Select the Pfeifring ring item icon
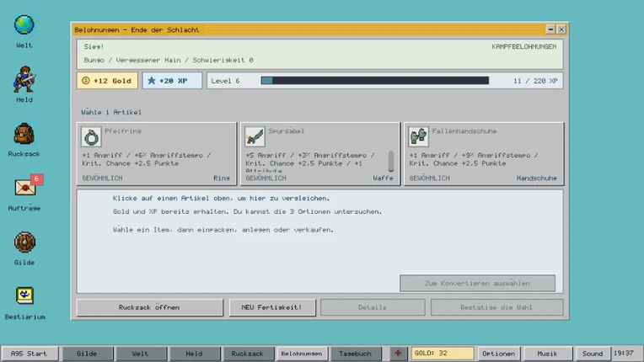 tap(91, 137)
